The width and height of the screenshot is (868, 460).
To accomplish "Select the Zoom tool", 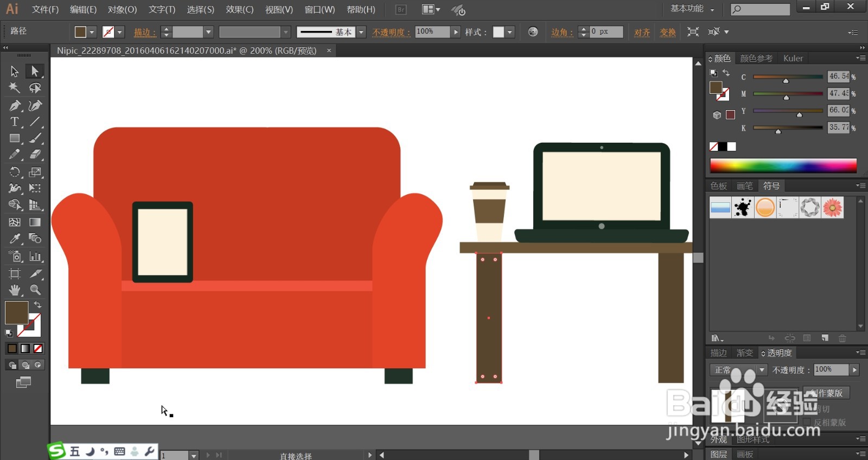I will pos(35,290).
